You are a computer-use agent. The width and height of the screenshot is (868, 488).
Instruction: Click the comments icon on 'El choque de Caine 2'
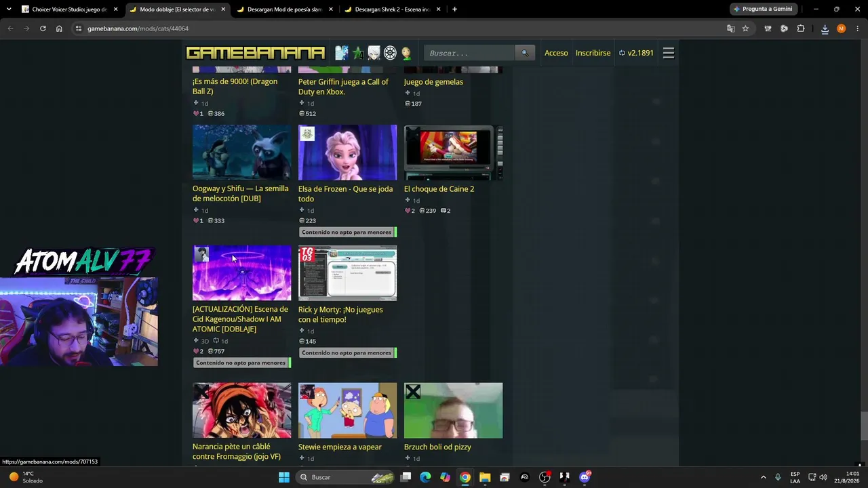443,211
